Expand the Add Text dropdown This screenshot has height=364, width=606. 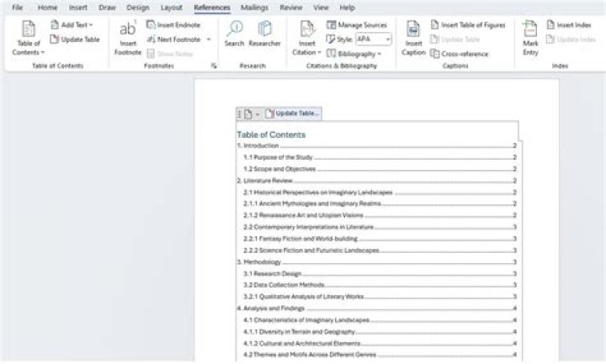tap(71, 25)
